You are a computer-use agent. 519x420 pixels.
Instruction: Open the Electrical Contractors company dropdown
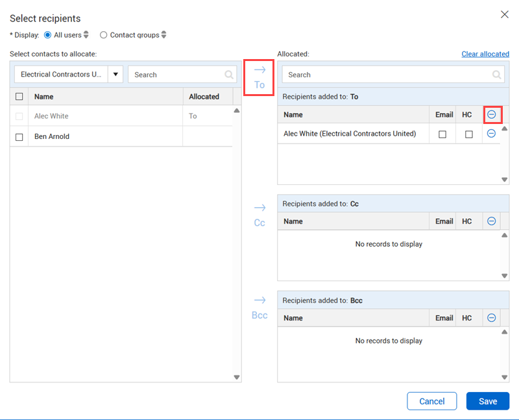[x=115, y=75]
